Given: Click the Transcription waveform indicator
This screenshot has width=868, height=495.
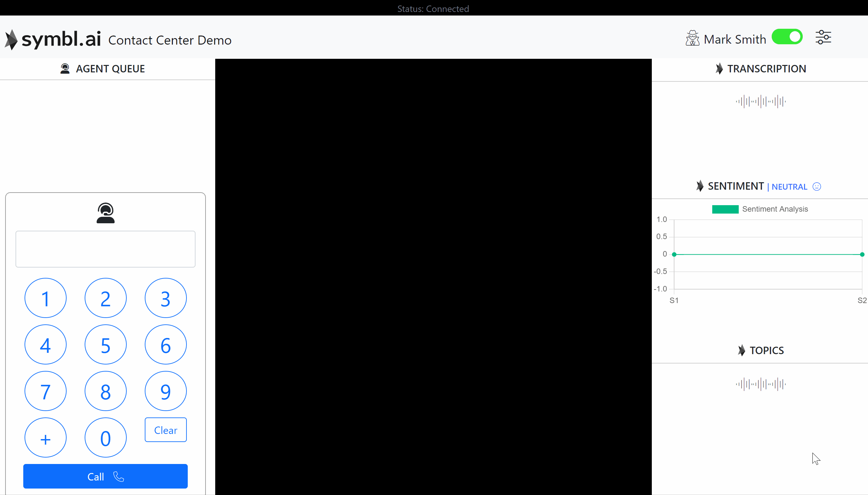Looking at the screenshot, I should pos(761,101).
